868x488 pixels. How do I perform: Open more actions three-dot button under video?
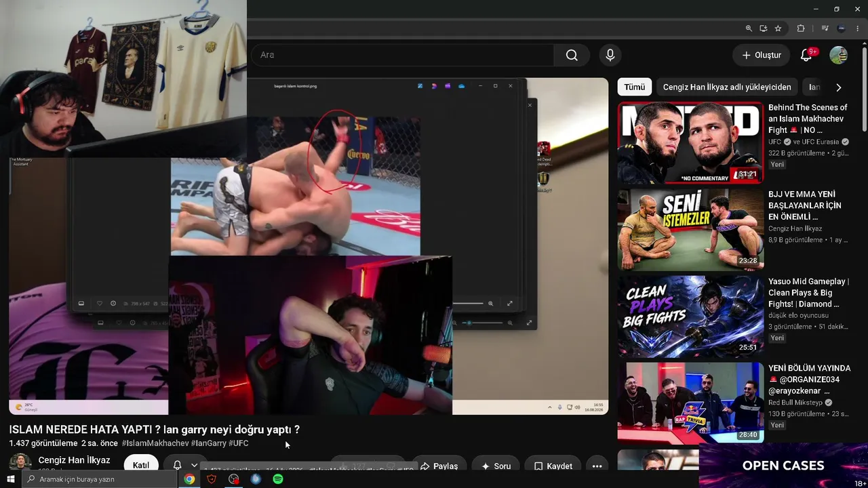click(597, 466)
